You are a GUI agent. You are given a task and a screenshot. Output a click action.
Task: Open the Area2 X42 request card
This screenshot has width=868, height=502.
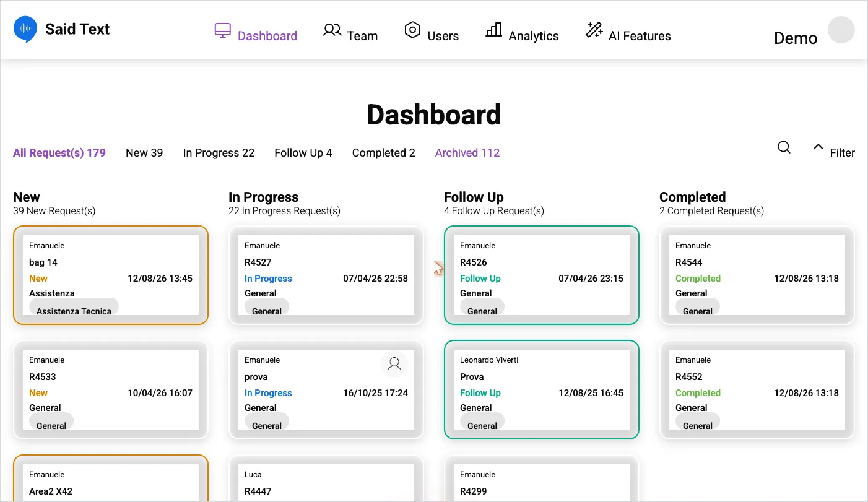111,478
